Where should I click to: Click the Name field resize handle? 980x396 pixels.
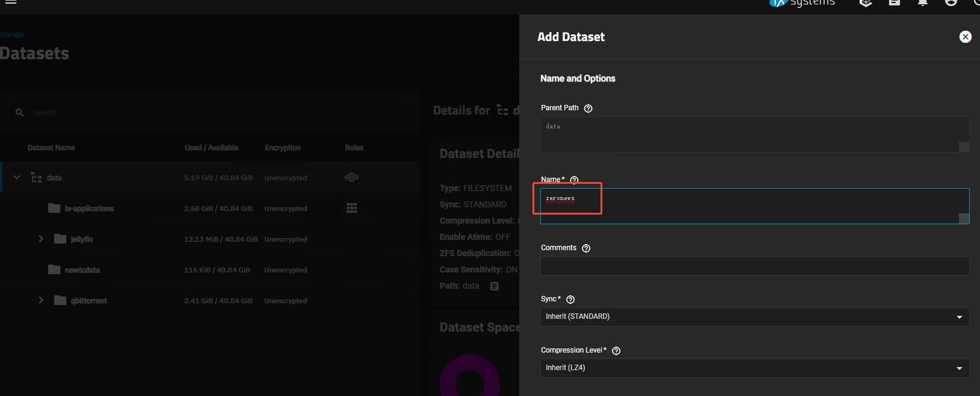coord(964,218)
